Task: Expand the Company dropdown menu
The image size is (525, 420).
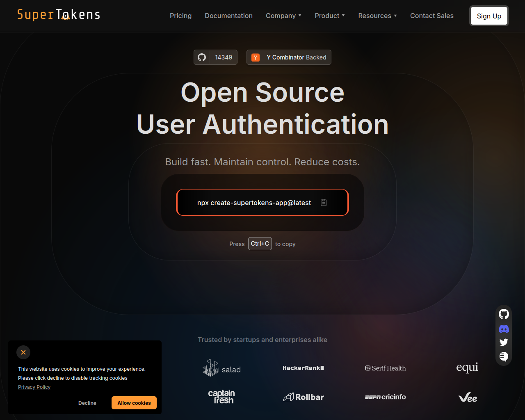Action: click(283, 16)
